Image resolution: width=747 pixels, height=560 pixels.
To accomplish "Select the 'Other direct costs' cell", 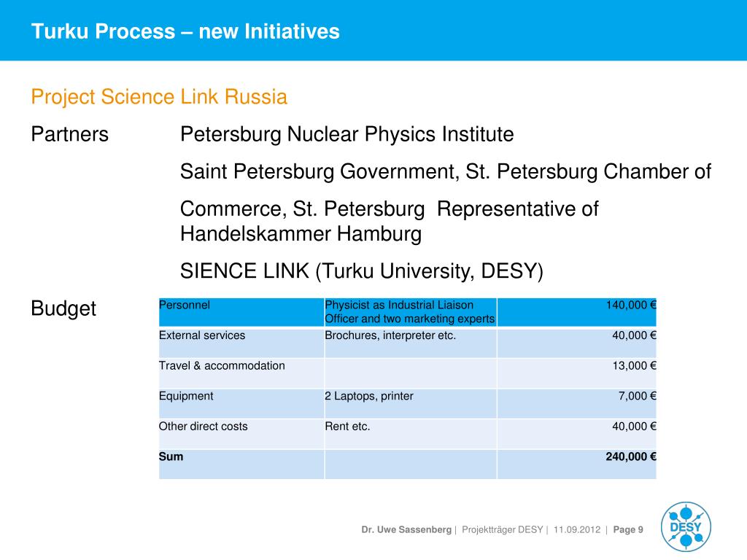I will coord(241,434).
